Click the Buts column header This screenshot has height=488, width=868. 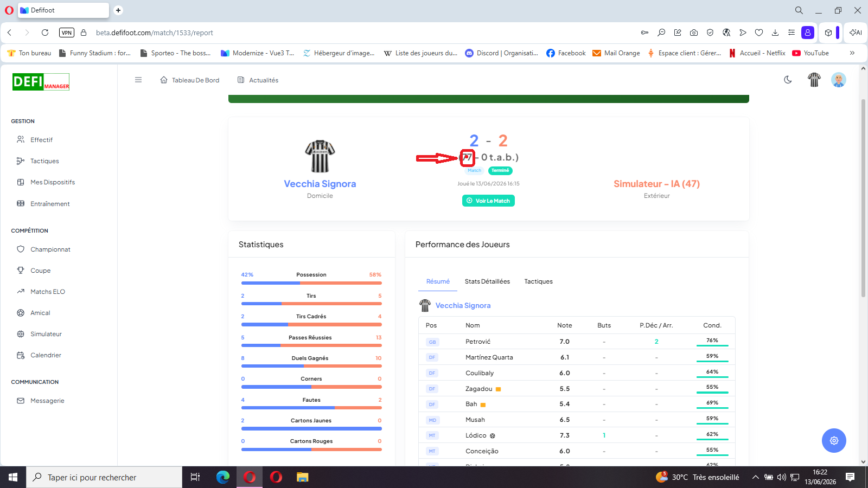(604, 325)
